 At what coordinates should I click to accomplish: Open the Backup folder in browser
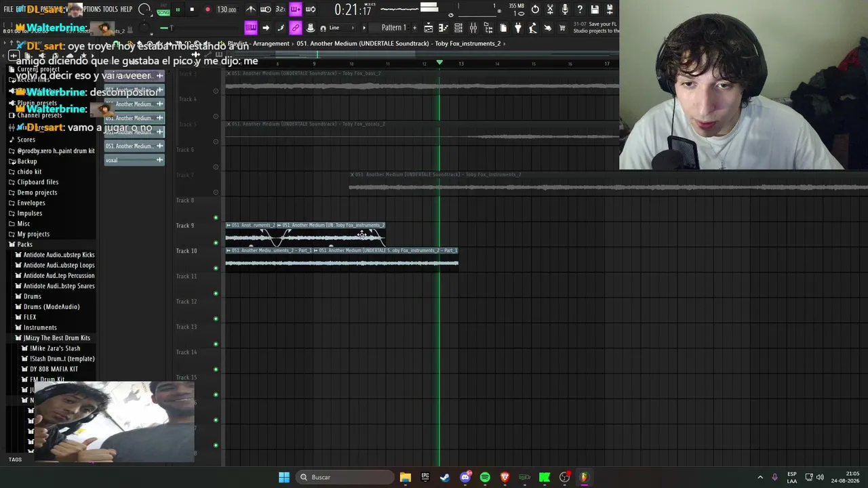27,161
